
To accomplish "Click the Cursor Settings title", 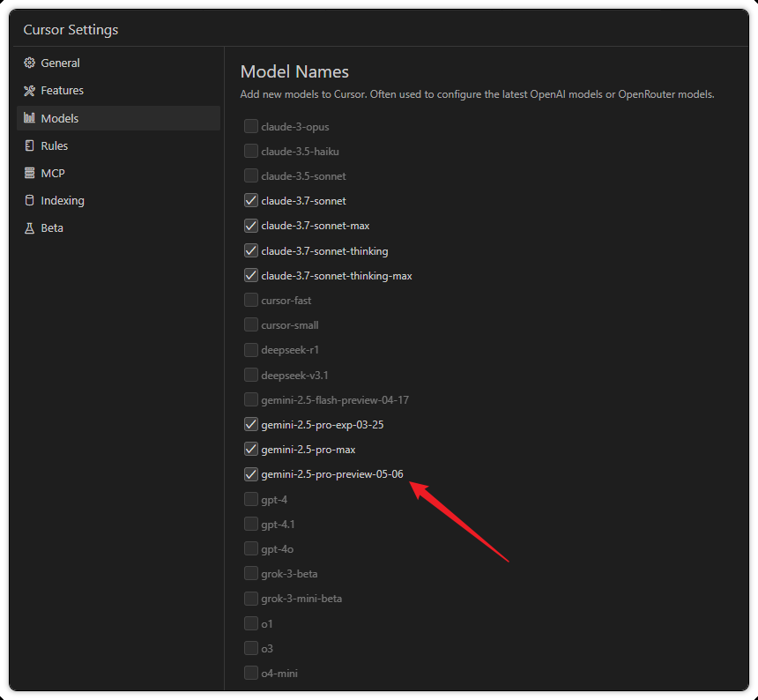I will click(71, 29).
